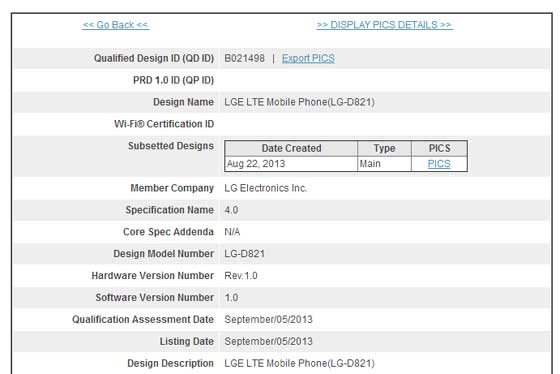This screenshot has width=560, height=374.
Task: Click the Specification Name label
Action: point(170,210)
